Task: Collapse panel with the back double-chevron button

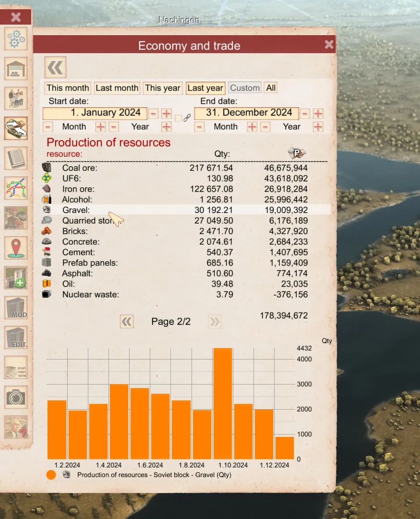Action: coord(55,68)
